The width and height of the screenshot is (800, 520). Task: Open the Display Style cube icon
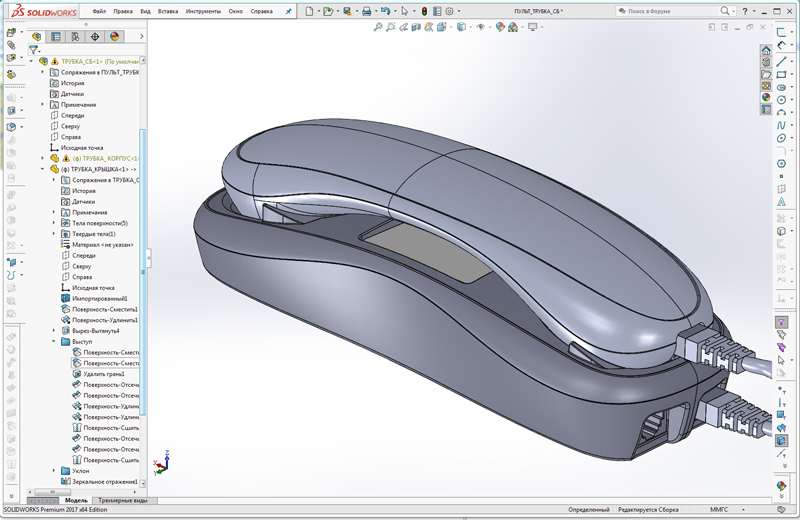pos(461,27)
